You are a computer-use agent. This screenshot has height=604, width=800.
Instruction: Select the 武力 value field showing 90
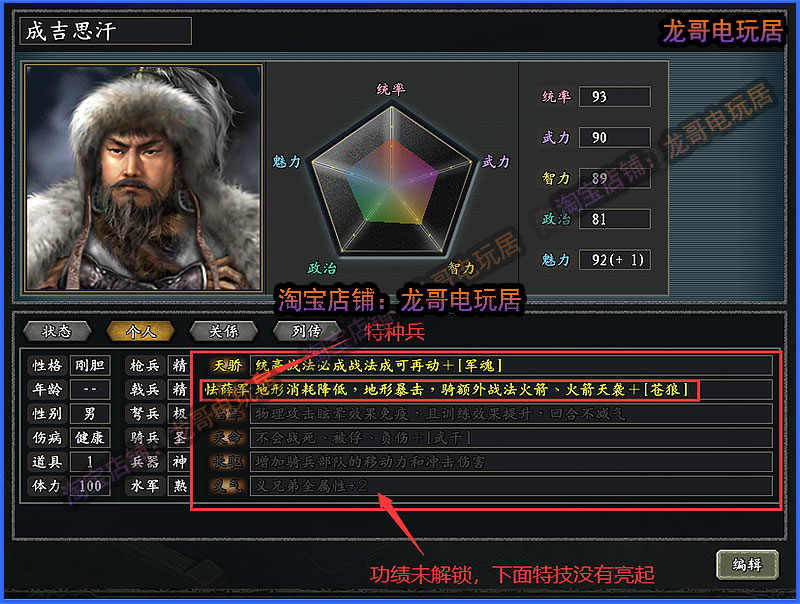point(615,137)
